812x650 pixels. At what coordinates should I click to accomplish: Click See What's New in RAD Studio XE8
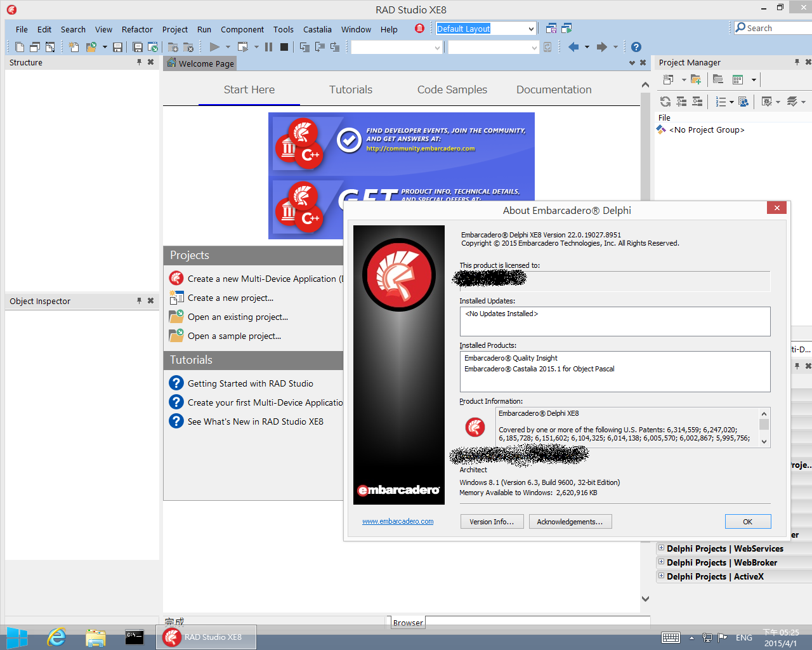click(255, 421)
